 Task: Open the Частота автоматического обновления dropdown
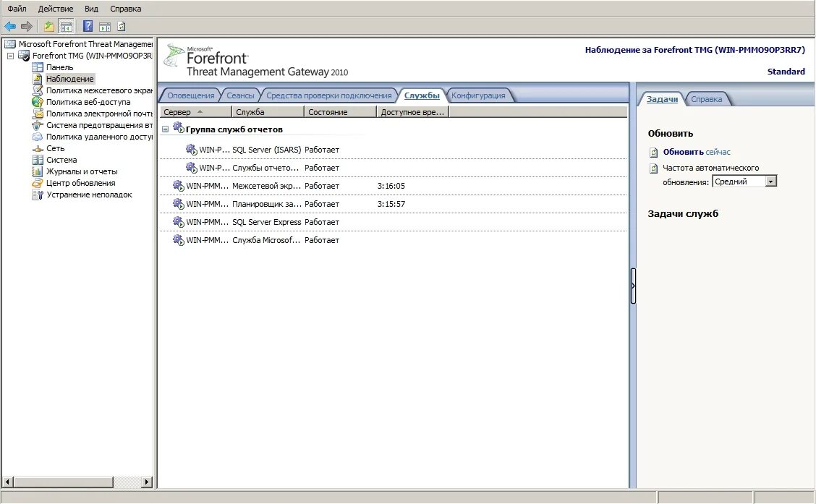point(770,181)
